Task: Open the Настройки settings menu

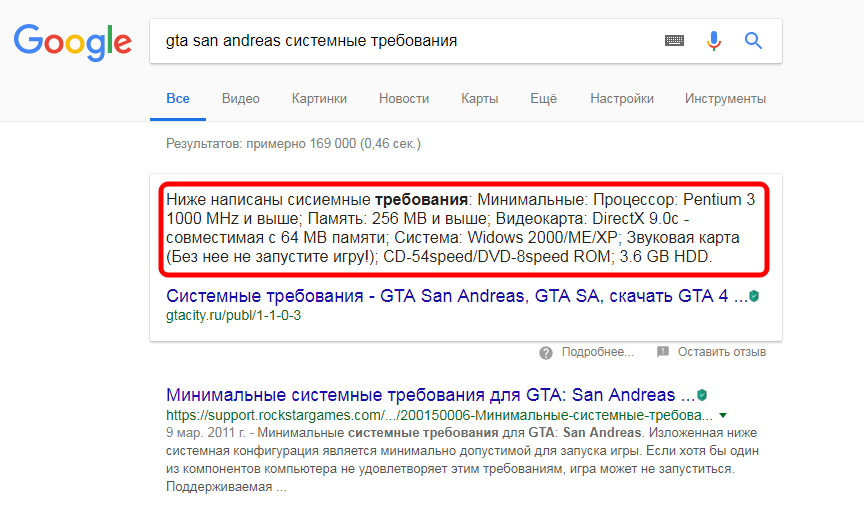Action: pyautogui.click(x=622, y=99)
